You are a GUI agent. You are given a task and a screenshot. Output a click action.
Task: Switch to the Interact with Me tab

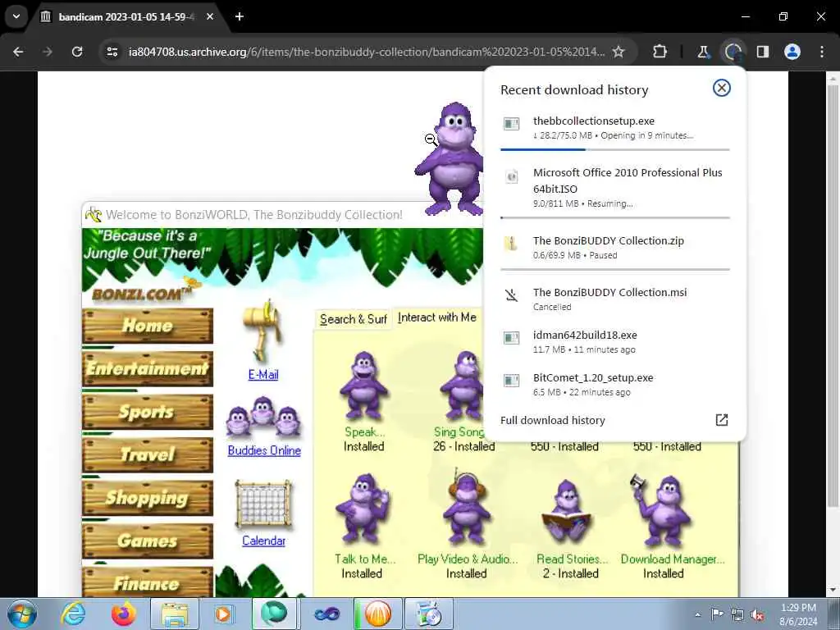click(437, 317)
